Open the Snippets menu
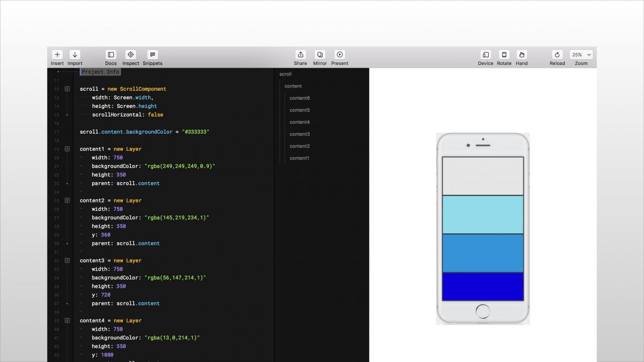Screen dimensions: 644x362 click(x=152, y=54)
